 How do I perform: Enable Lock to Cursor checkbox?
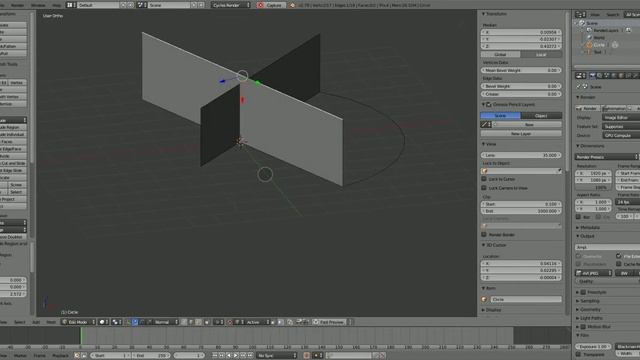(x=484, y=179)
